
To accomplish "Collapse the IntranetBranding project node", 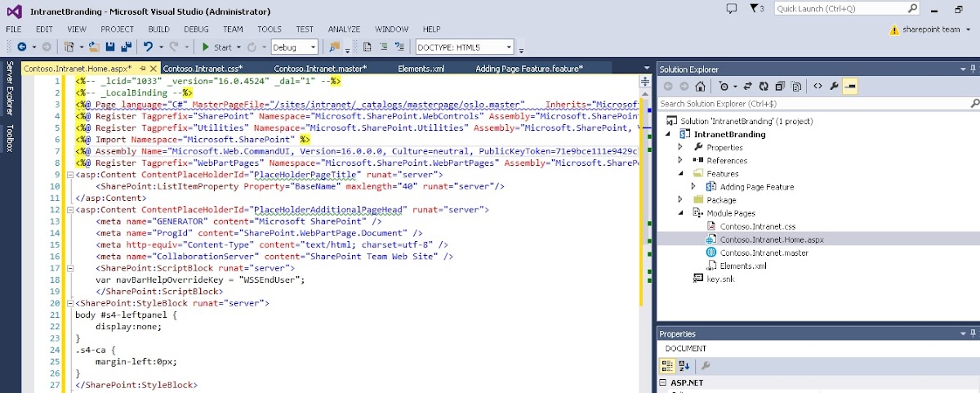I will coord(667,134).
